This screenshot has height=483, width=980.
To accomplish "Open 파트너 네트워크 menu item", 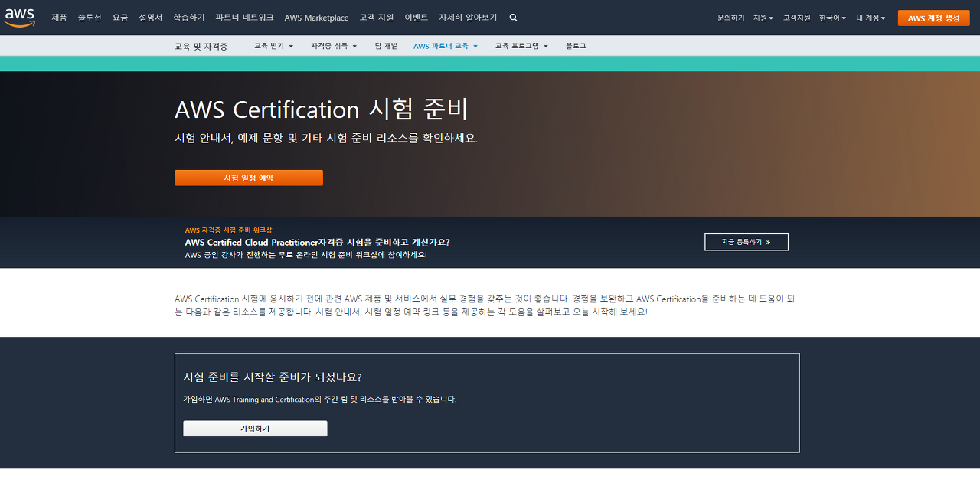I will click(245, 18).
